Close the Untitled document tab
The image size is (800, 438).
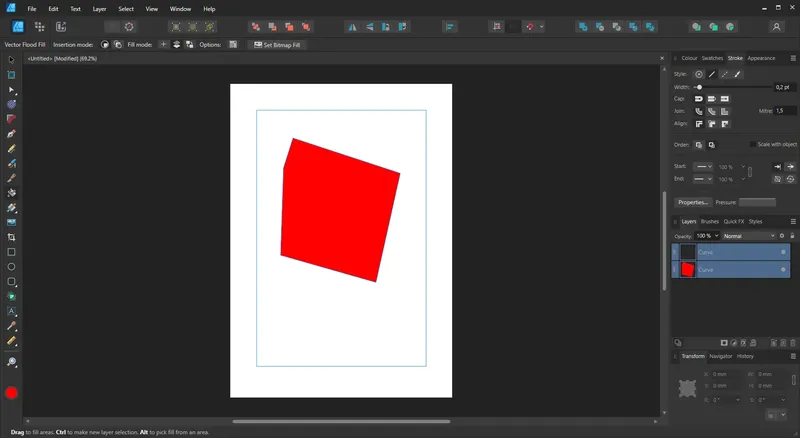(x=662, y=59)
